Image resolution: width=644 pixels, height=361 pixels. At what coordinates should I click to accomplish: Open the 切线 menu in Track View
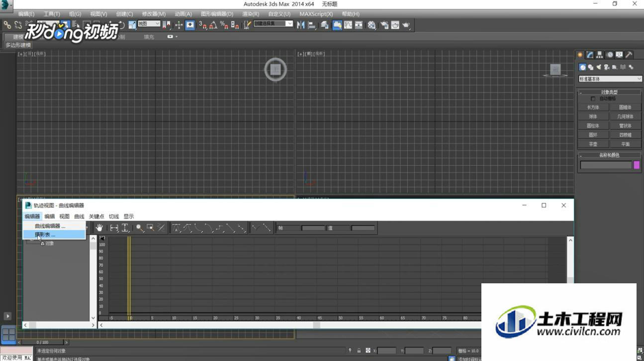[x=114, y=217]
